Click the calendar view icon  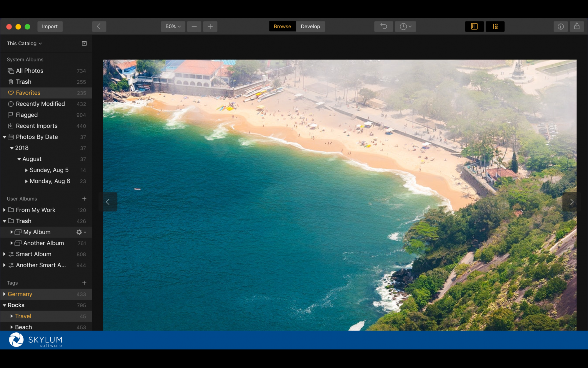[x=84, y=43]
